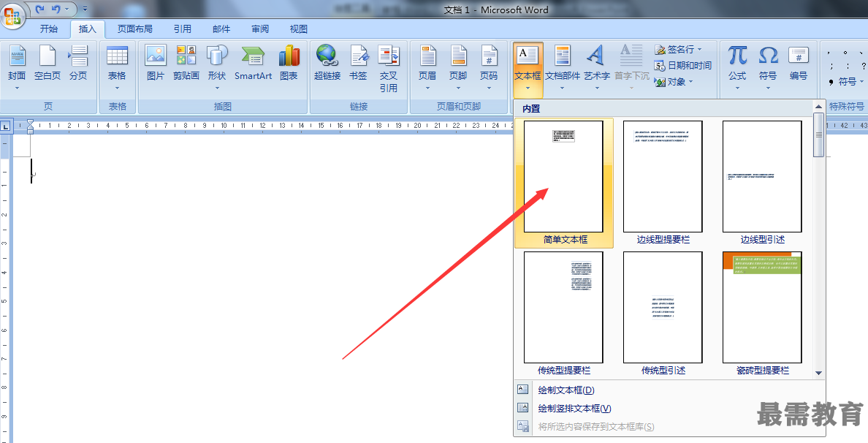This screenshot has height=443, width=868.
Task: Insert a cover page with 封面
Action: coord(17,67)
